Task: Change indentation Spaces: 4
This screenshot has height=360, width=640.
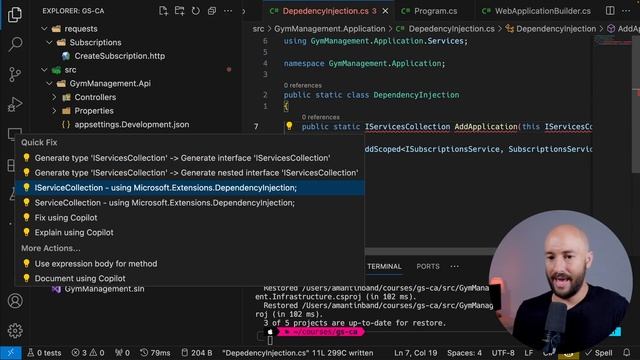Action: click(x=464, y=353)
